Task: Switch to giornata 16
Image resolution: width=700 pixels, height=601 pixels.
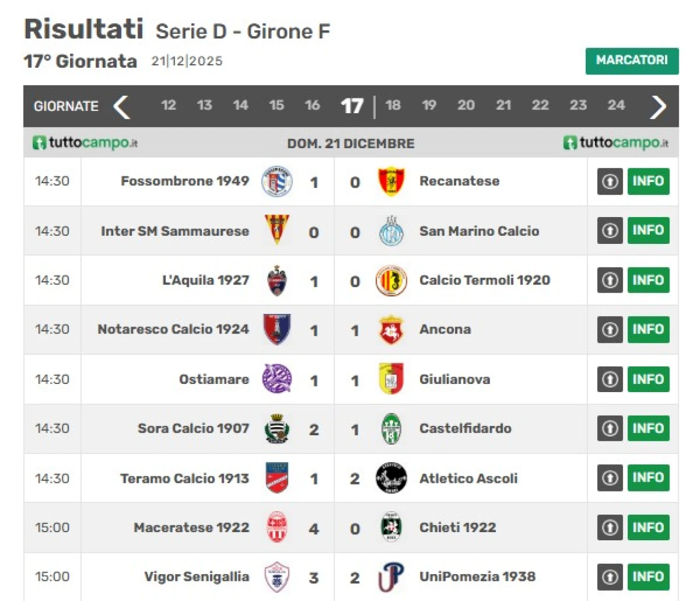Action: (312, 105)
